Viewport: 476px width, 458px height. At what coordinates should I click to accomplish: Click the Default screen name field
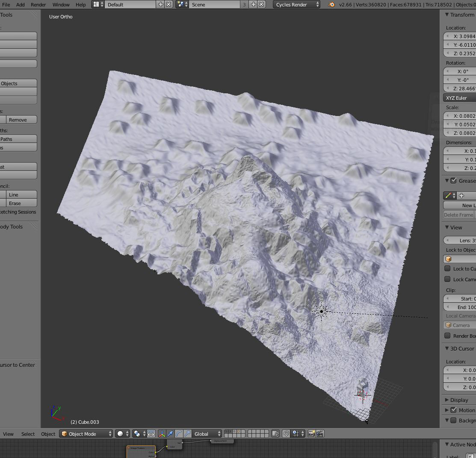130,5
